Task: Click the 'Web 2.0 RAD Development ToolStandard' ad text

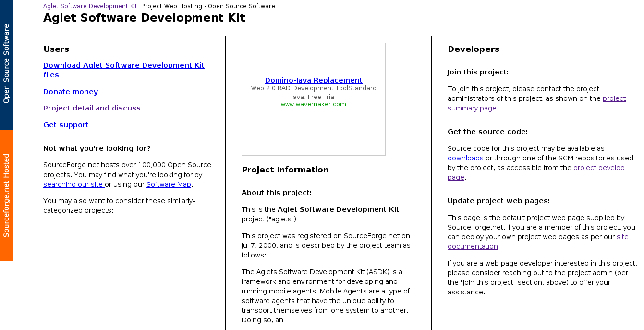Action: (x=314, y=88)
